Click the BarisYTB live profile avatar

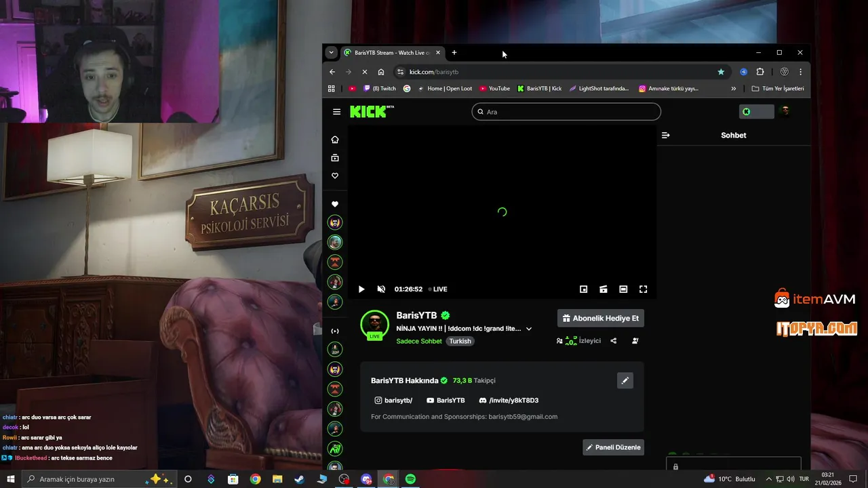[374, 325]
